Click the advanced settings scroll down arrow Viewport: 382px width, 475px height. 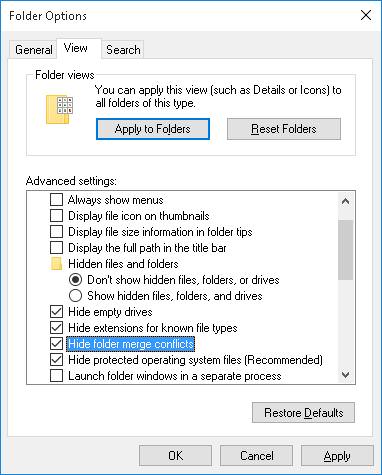pos(346,375)
